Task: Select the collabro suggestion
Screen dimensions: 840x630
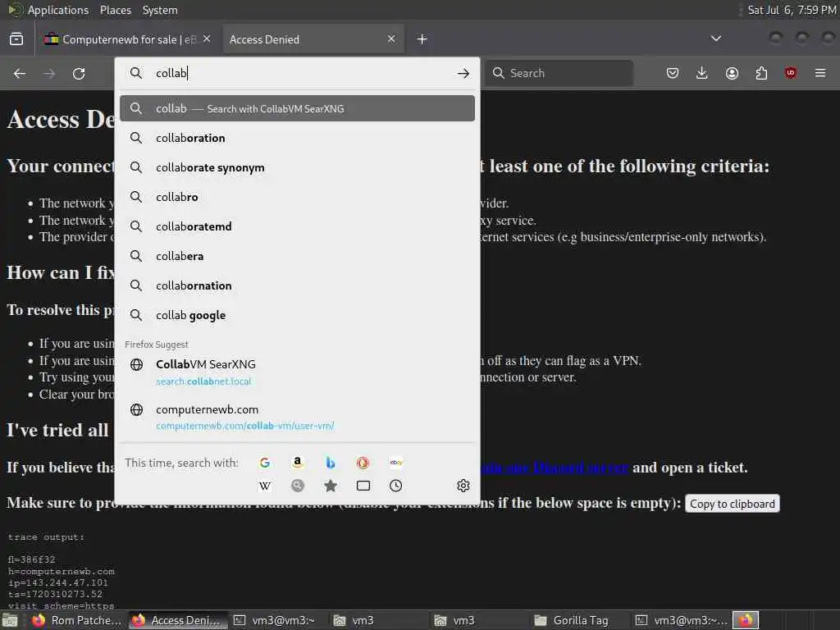Action: (x=297, y=197)
